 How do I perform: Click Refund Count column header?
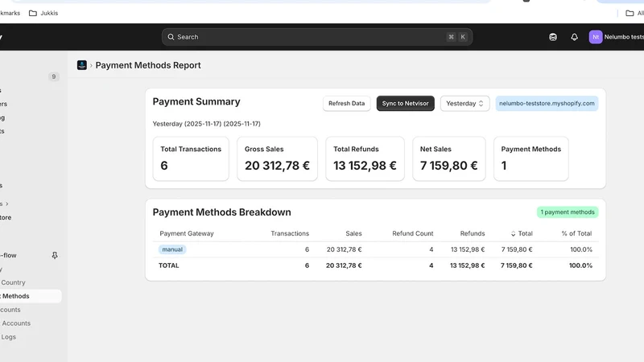412,233
